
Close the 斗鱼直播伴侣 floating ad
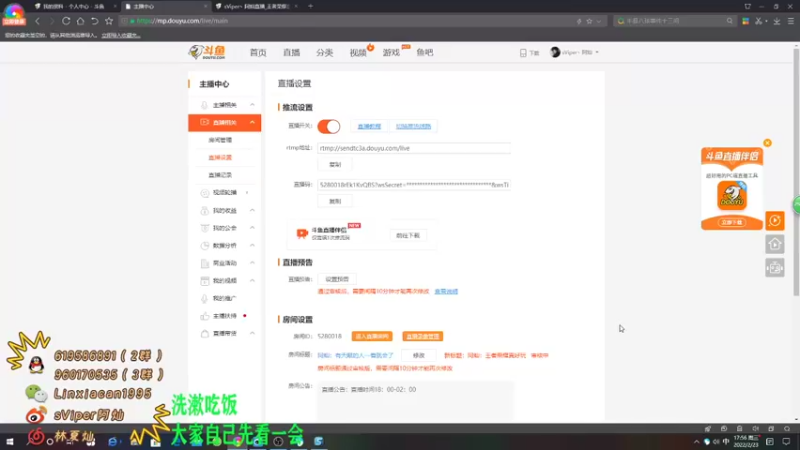tap(767, 143)
